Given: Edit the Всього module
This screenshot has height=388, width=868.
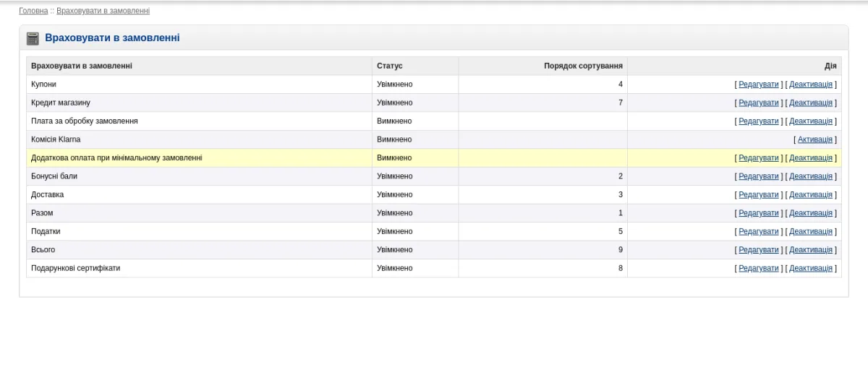Looking at the screenshot, I should [759, 250].
